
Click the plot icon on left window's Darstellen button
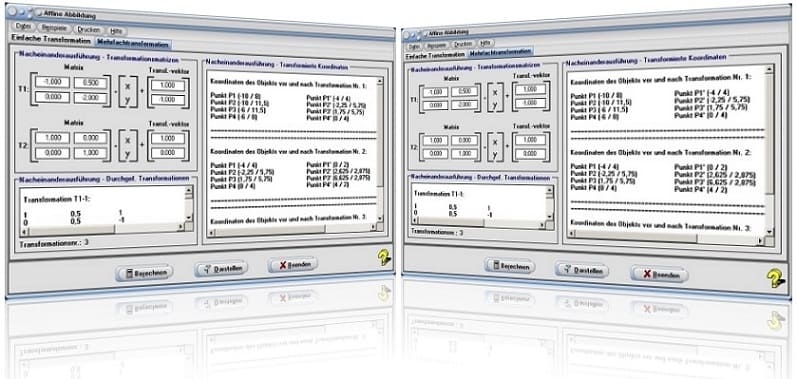point(207,269)
